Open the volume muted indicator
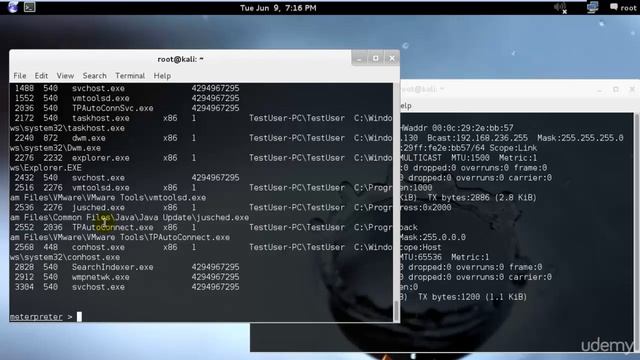640x360 pixels. (x=560, y=7)
